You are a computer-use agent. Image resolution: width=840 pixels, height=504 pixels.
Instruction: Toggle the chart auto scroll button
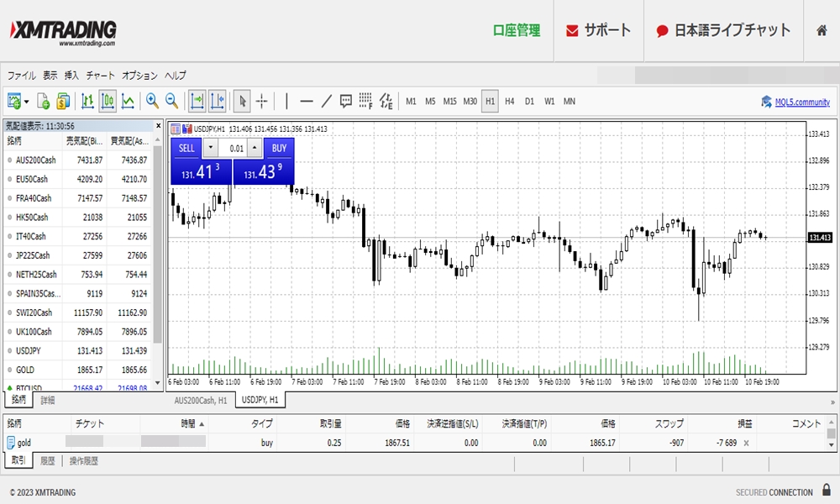pos(197,102)
